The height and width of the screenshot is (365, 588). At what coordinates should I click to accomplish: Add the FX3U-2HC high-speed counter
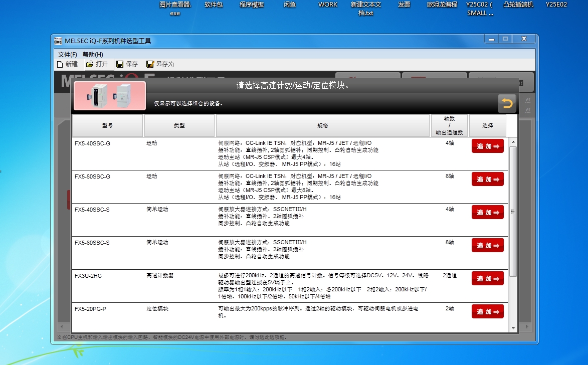(x=487, y=278)
